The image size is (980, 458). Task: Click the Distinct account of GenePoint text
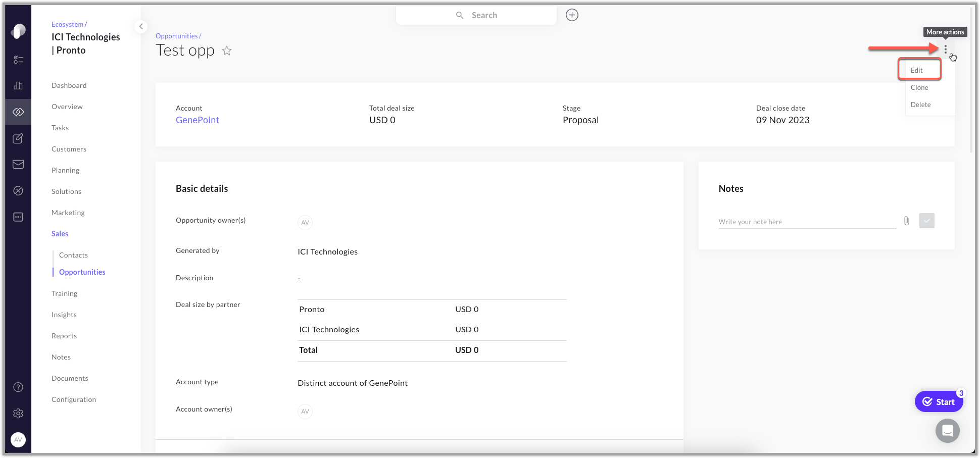(353, 383)
